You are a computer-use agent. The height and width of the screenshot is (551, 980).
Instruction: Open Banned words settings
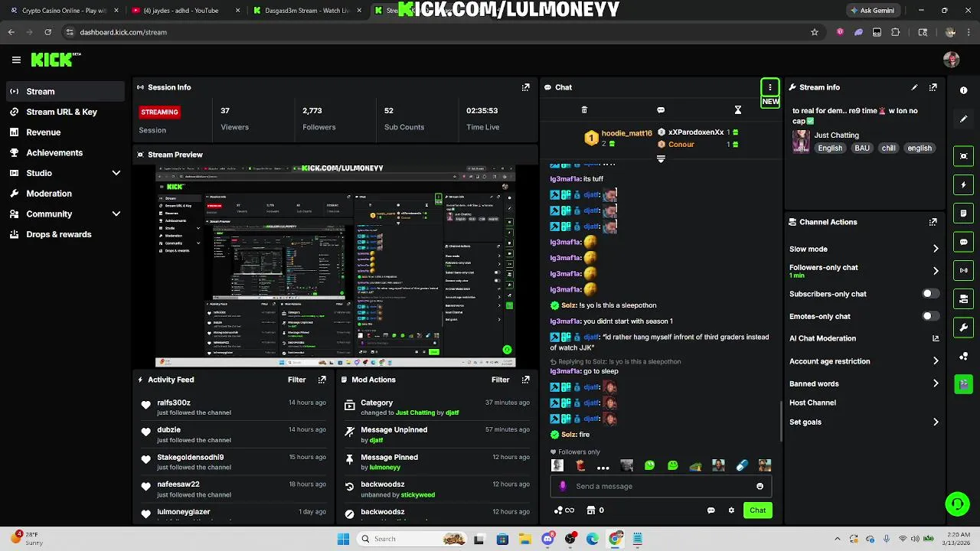coord(864,383)
